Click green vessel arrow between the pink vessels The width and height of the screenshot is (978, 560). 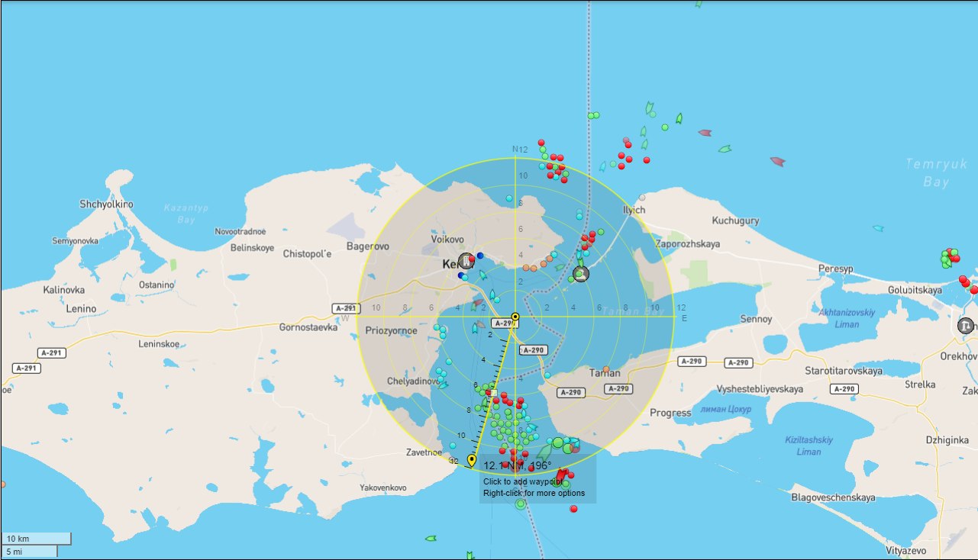coord(725,149)
